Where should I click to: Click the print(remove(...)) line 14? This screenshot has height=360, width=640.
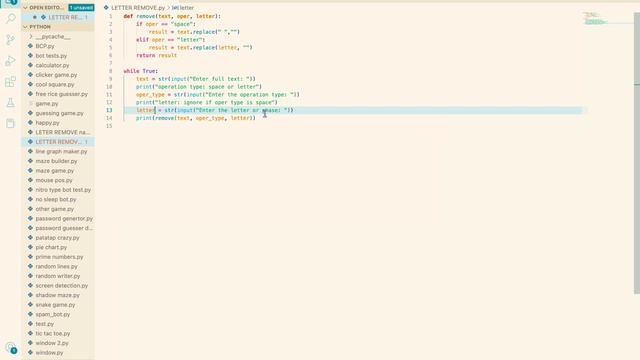click(x=196, y=118)
